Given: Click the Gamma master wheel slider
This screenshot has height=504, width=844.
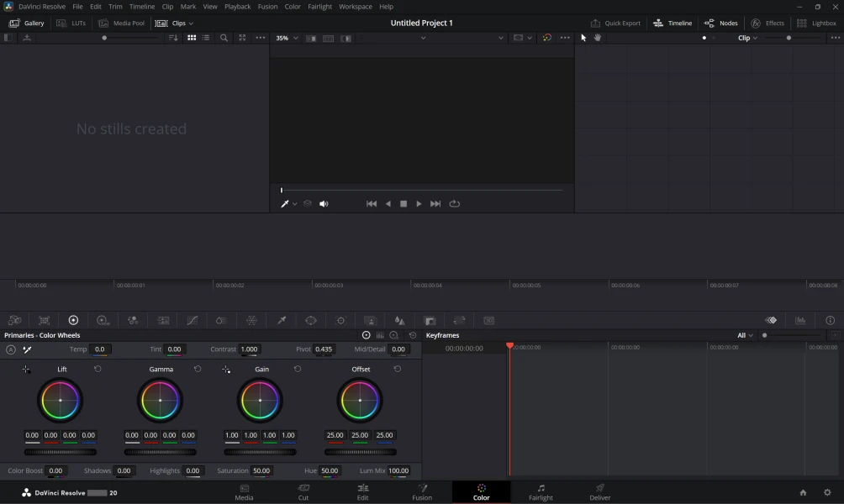Looking at the screenshot, I should [x=160, y=452].
